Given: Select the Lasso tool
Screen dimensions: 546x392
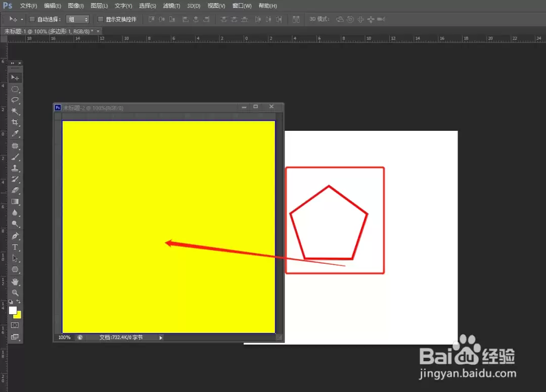Looking at the screenshot, I should coord(15,100).
